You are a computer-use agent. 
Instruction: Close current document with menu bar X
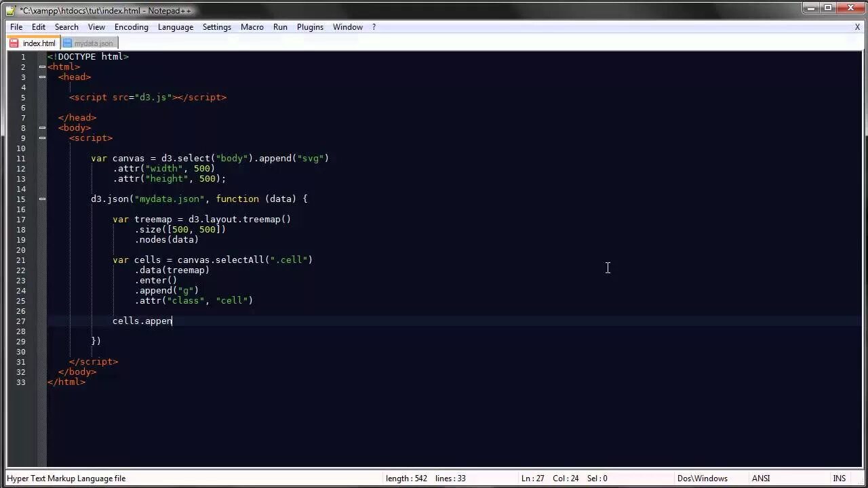(857, 27)
